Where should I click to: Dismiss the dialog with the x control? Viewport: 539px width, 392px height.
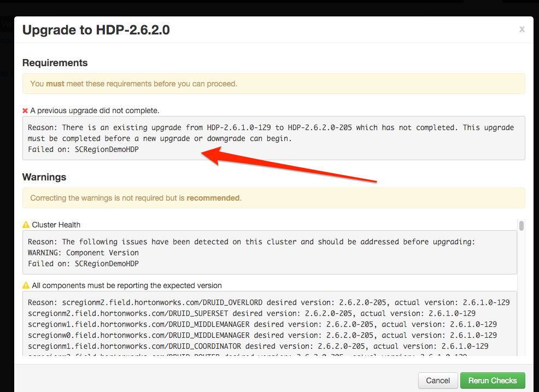click(522, 30)
